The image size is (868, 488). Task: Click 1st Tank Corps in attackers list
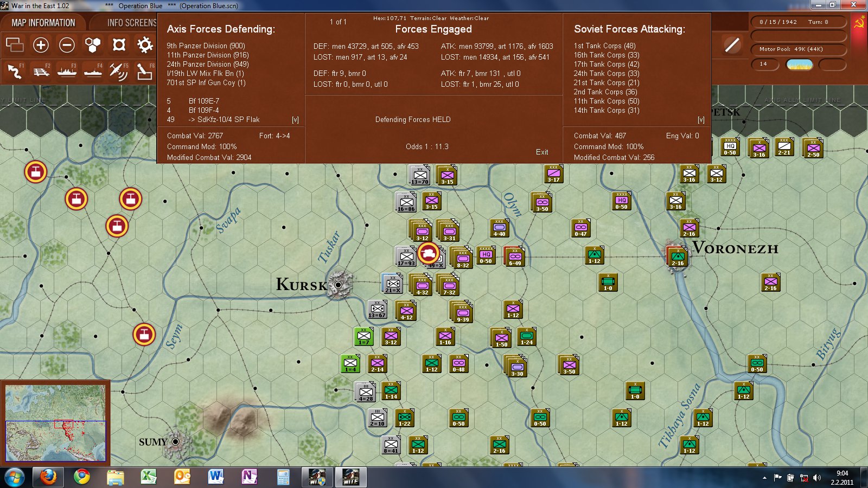point(604,46)
